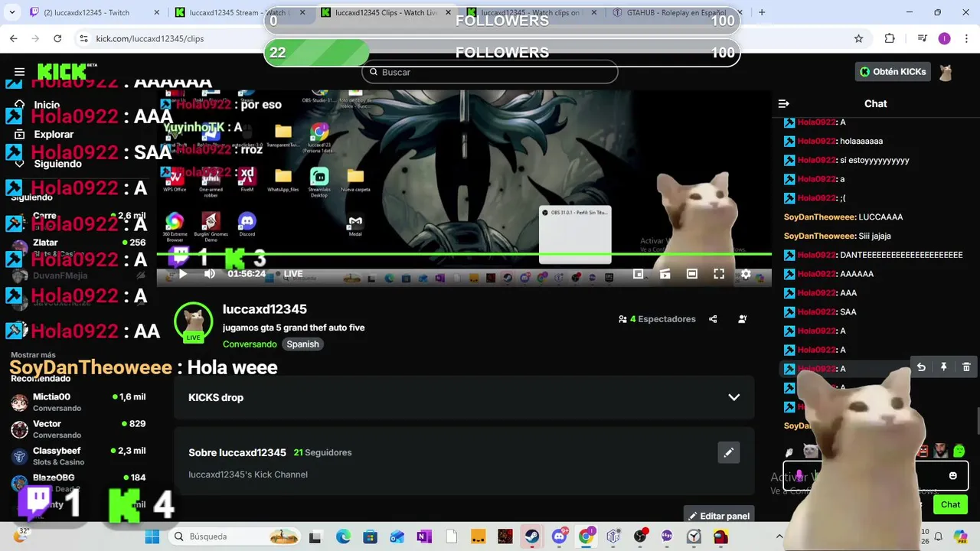Delete the highlighted chat message
The image size is (980, 551).
(x=966, y=367)
